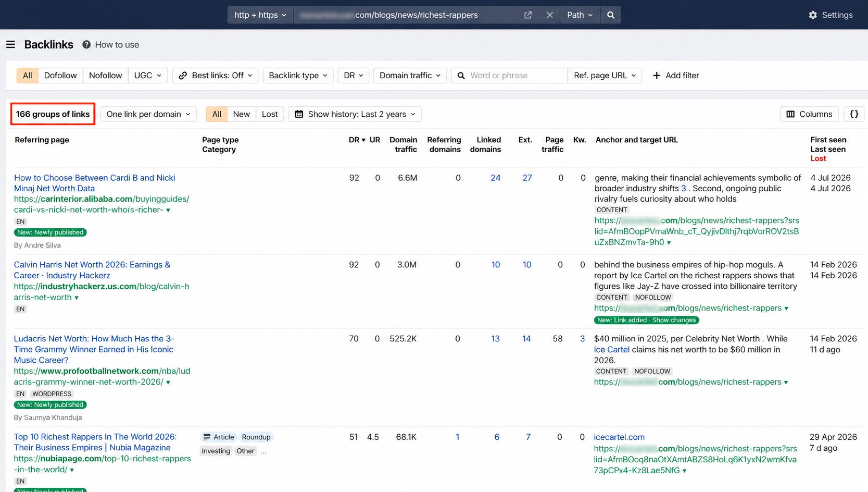The width and height of the screenshot is (868, 492).
Task: Expand nubiapage.com referring URL arrow
Action: pos(72,470)
